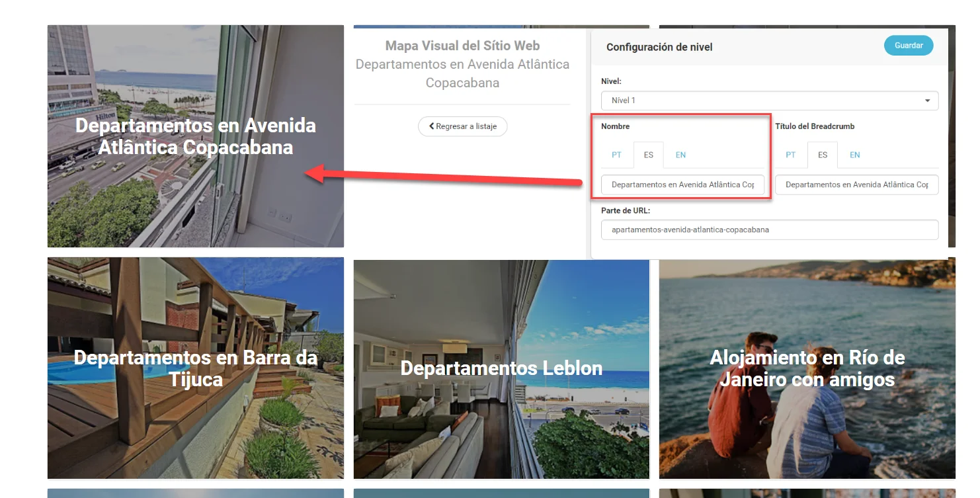The image size is (980, 498).
Task: Select PT tab under Título del Breadcrumb
Action: (x=790, y=155)
